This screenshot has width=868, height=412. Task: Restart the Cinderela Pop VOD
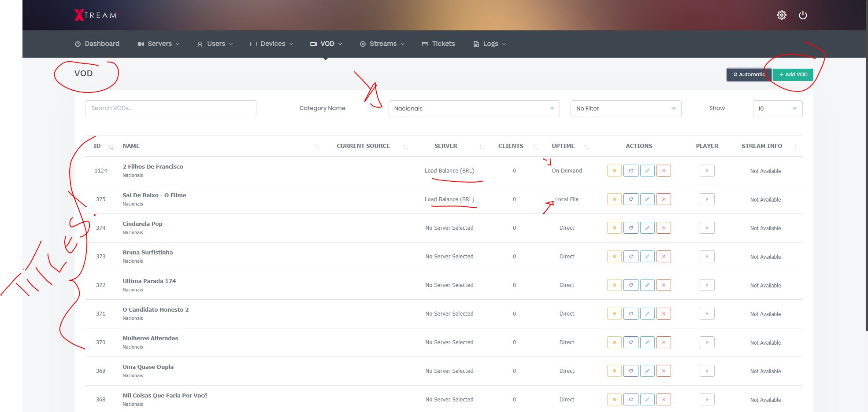click(631, 228)
